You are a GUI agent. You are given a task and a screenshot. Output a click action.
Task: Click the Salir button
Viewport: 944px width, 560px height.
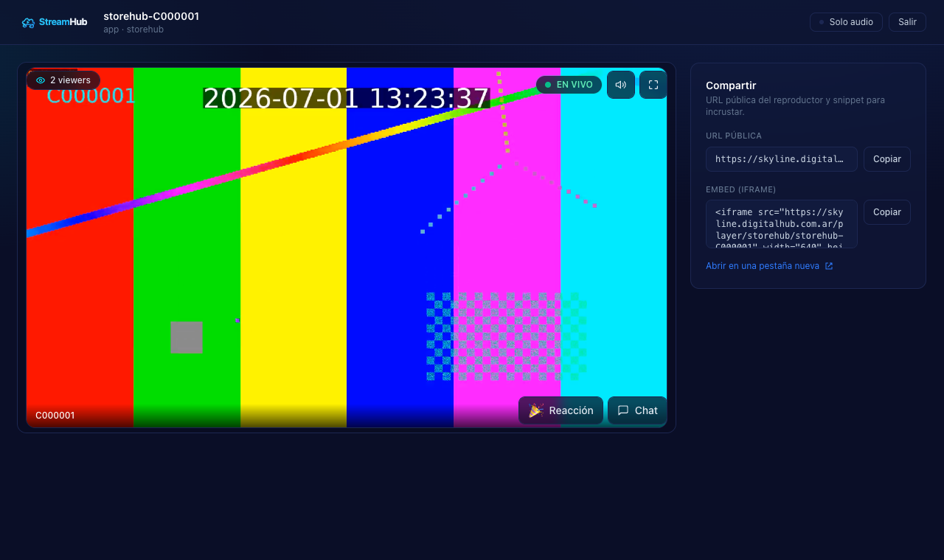click(907, 22)
